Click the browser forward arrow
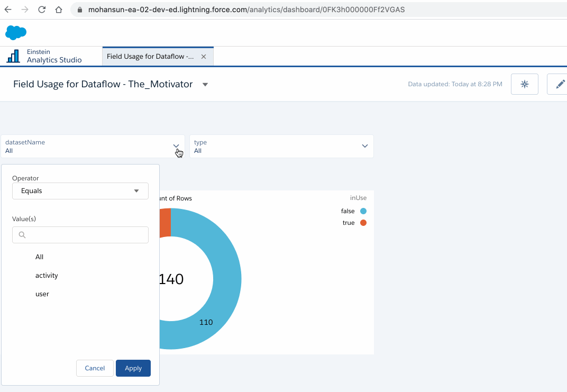Image resolution: width=567 pixels, height=392 pixels. [25, 10]
